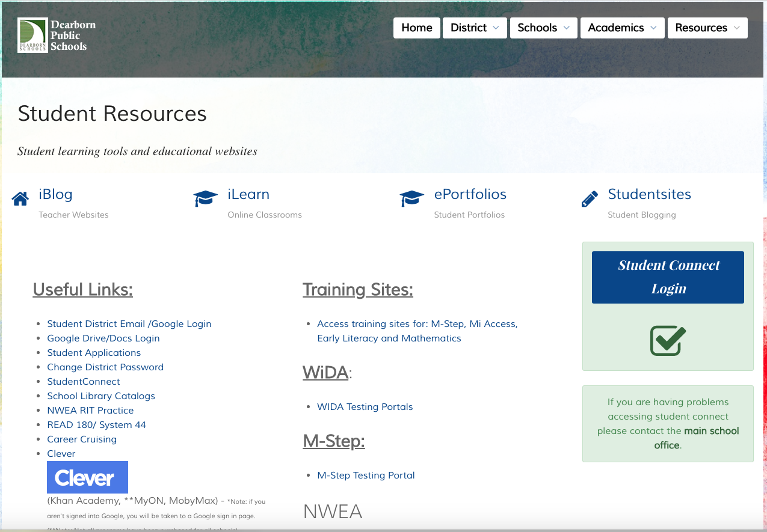This screenshot has width=767, height=532.
Task: Click the Studentsites pencil icon
Action: [x=590, y=199]
